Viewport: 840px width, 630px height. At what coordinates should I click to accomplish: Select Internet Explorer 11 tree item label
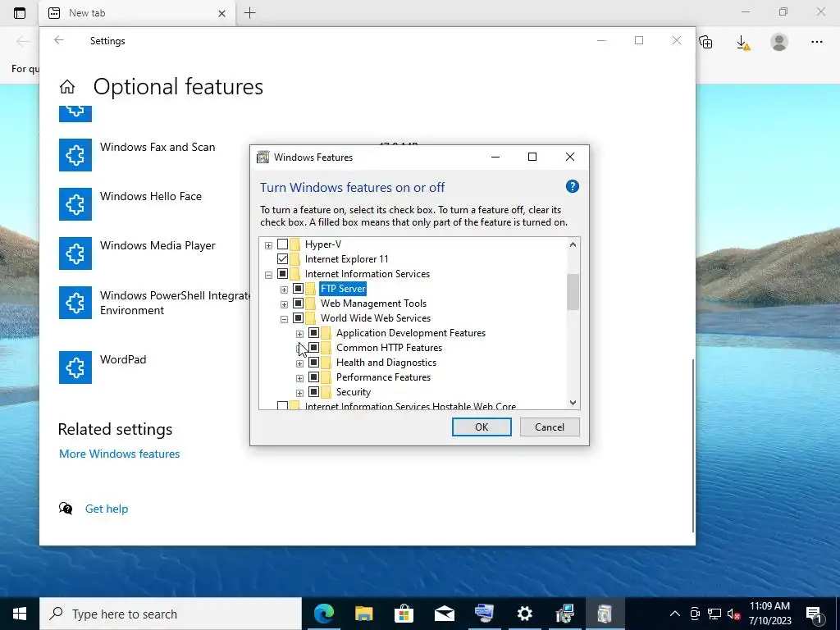(x=347, y=258)
